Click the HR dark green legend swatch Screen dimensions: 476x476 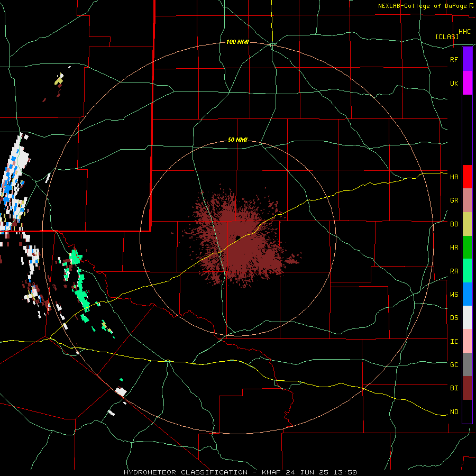(467, 248)
